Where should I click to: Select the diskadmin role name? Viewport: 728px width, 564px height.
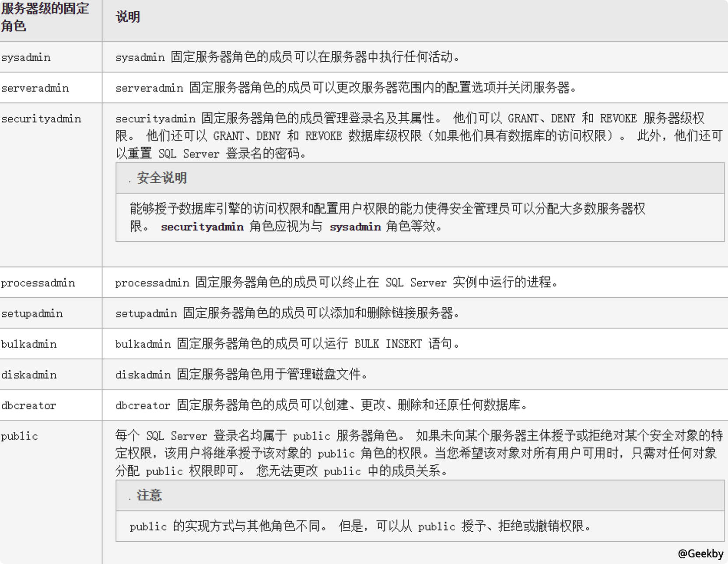click(x=29, y=375)
